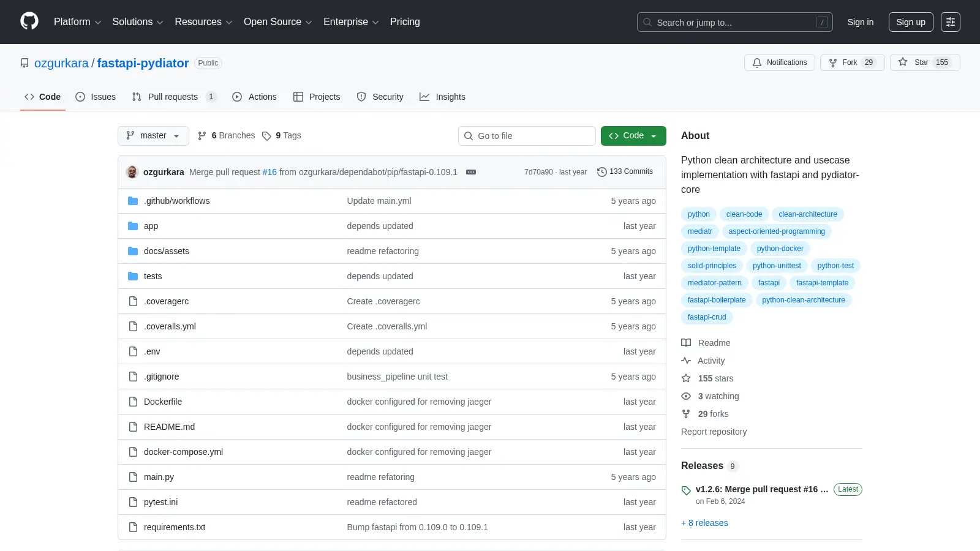Open the .gitignore file

point(162,377)
